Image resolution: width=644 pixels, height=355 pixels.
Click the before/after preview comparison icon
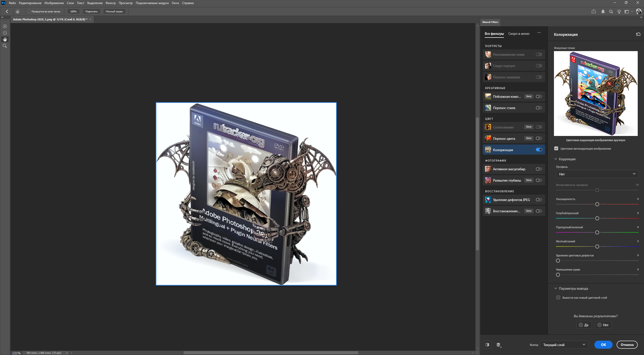point(487,345)
